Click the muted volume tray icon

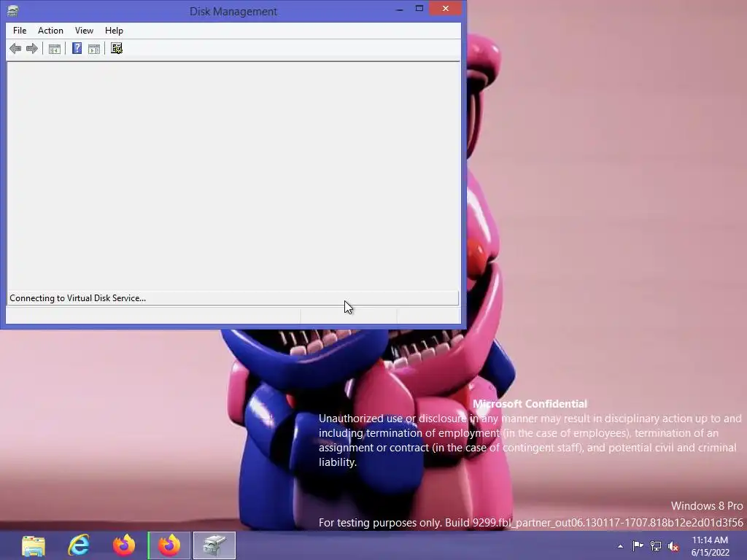[x=673, y=546]
